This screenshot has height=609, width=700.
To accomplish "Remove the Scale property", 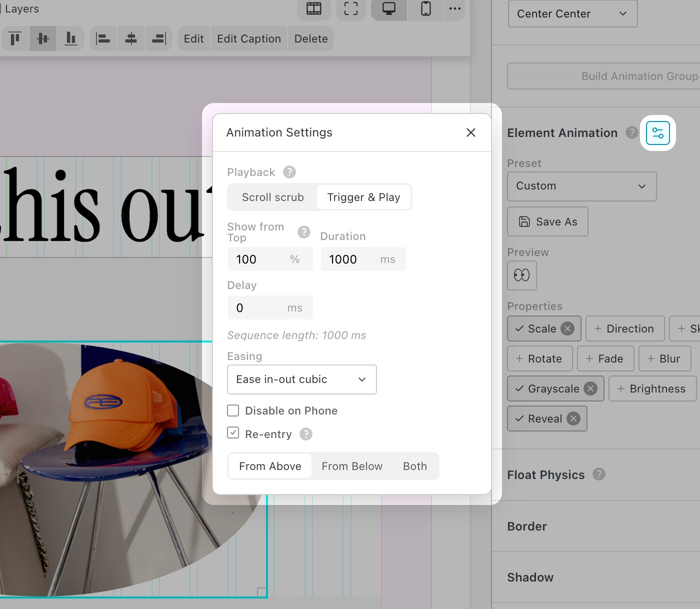I will [567, 328].
